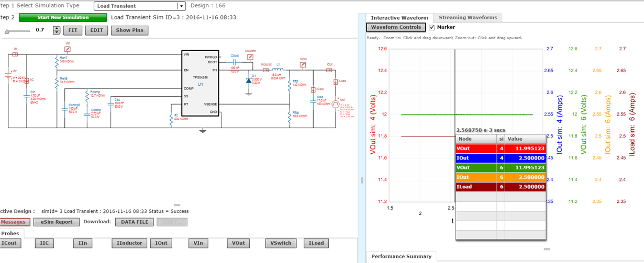Click the Iout load current source symbol

pyautogui.click(x=335, y=105)
